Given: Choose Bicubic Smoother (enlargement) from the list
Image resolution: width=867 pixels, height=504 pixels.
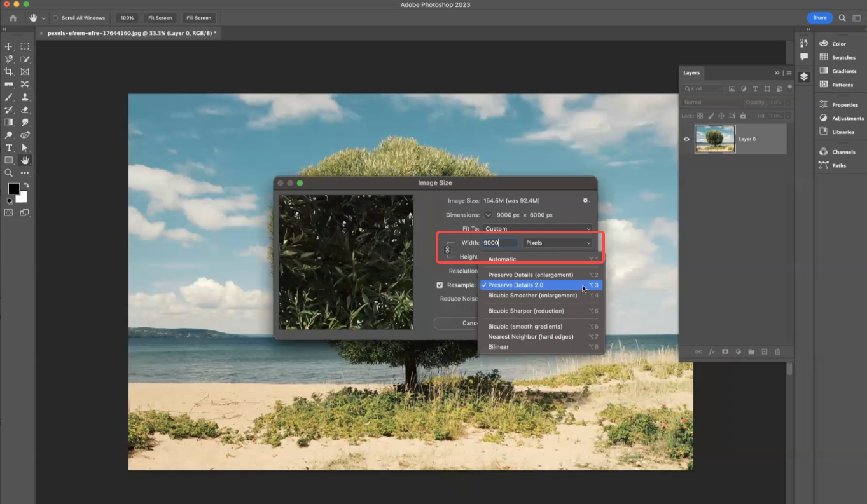Looking at the screenshot, I should tap(534, 296).
